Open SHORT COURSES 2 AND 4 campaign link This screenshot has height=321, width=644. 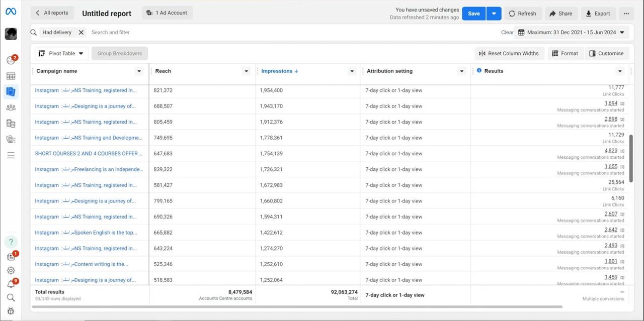click(89, 154)
